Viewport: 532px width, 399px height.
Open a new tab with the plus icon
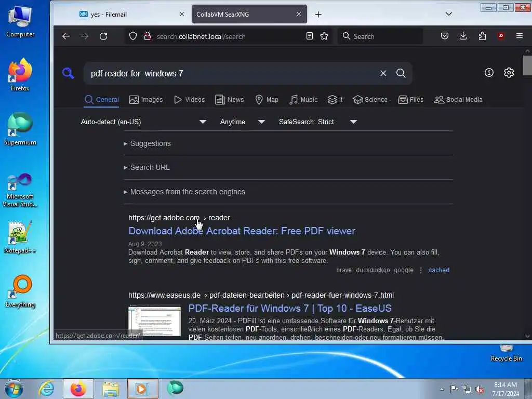(318, 14)
